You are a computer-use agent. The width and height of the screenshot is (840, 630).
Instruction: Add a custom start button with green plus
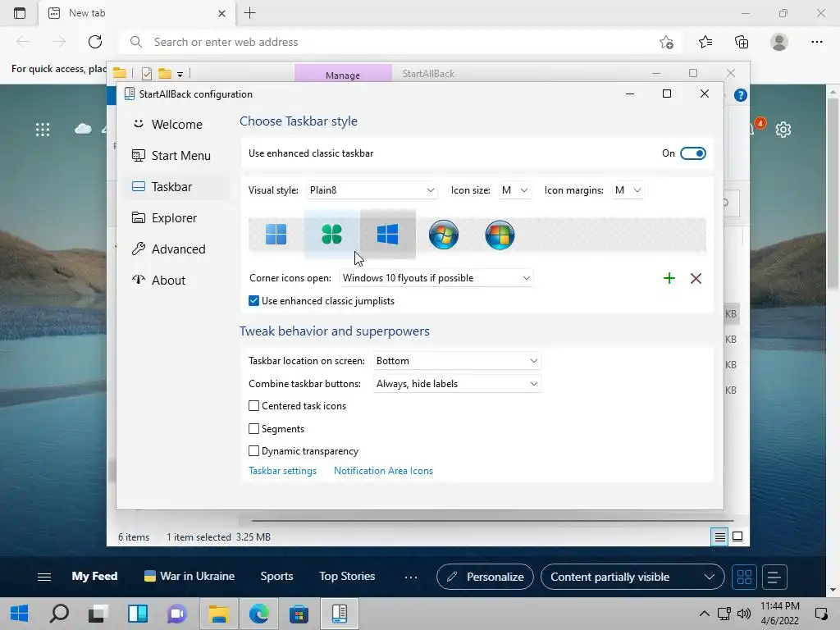669,278
